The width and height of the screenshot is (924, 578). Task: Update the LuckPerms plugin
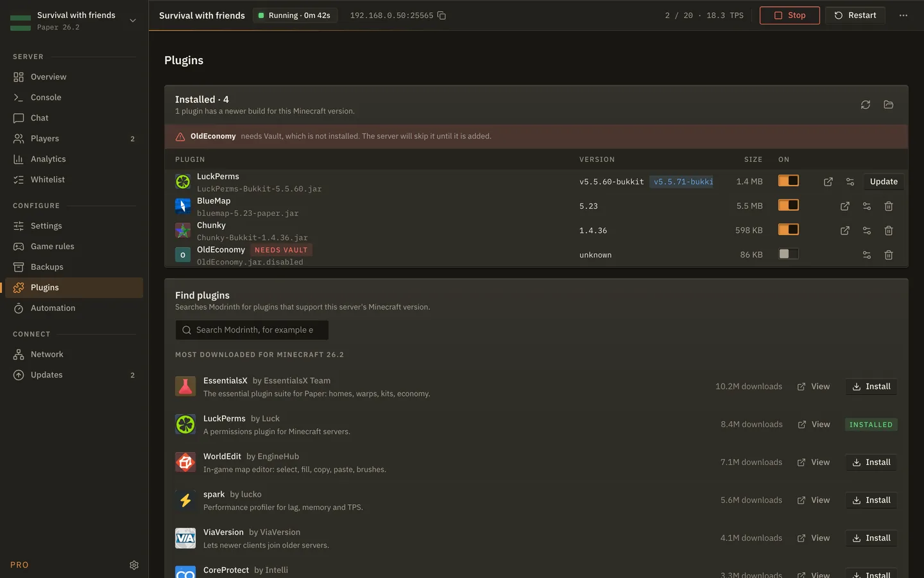(x=884, y=182)
